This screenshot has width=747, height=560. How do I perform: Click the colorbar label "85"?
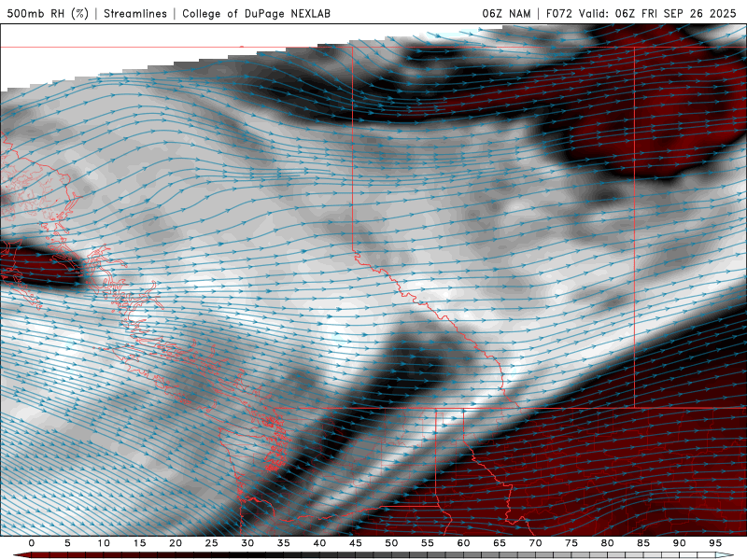643,543
